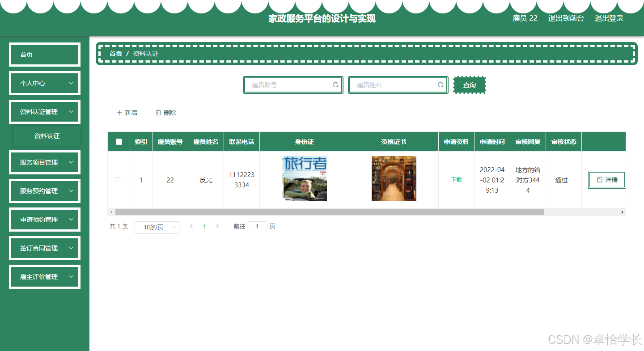The image size is (644, 351).
Task: Click the plus icon of 新增
Action: click(x=119, y=113)
